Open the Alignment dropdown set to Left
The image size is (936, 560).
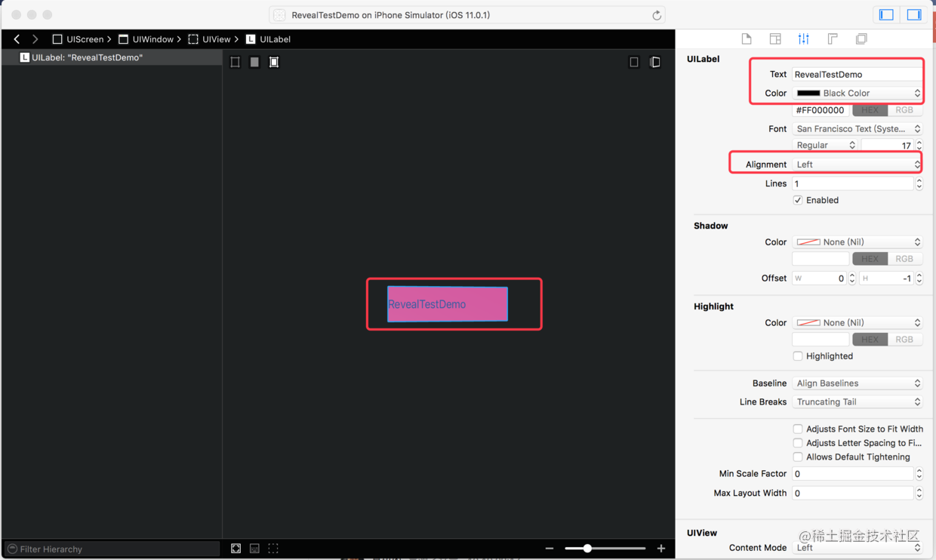tap(857, 165)
